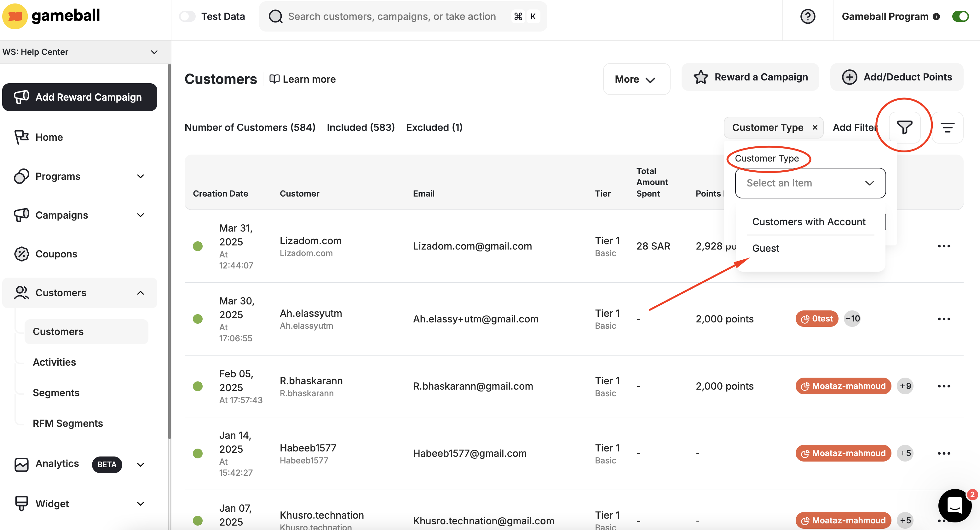Open the sort lines icon button

click(x=947, y=127)
